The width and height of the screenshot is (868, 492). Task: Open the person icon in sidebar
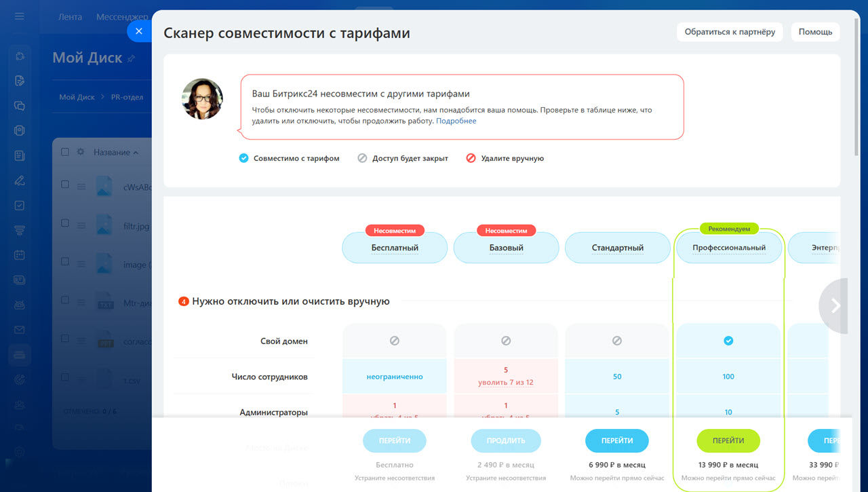(19, 404)
